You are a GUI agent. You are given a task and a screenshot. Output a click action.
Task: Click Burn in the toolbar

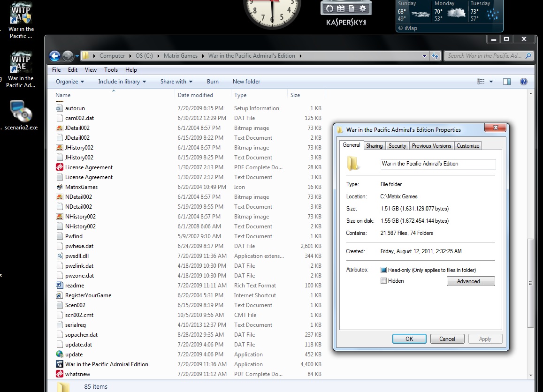coord(213,82)
